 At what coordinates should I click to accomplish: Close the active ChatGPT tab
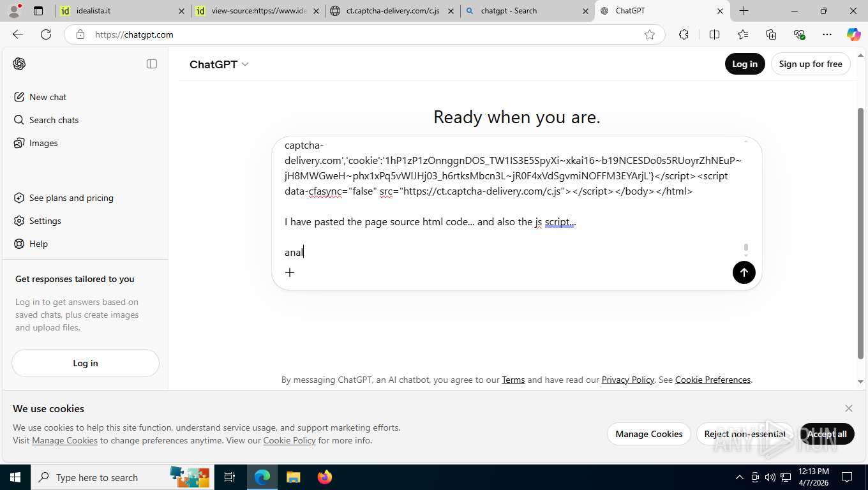720,11
